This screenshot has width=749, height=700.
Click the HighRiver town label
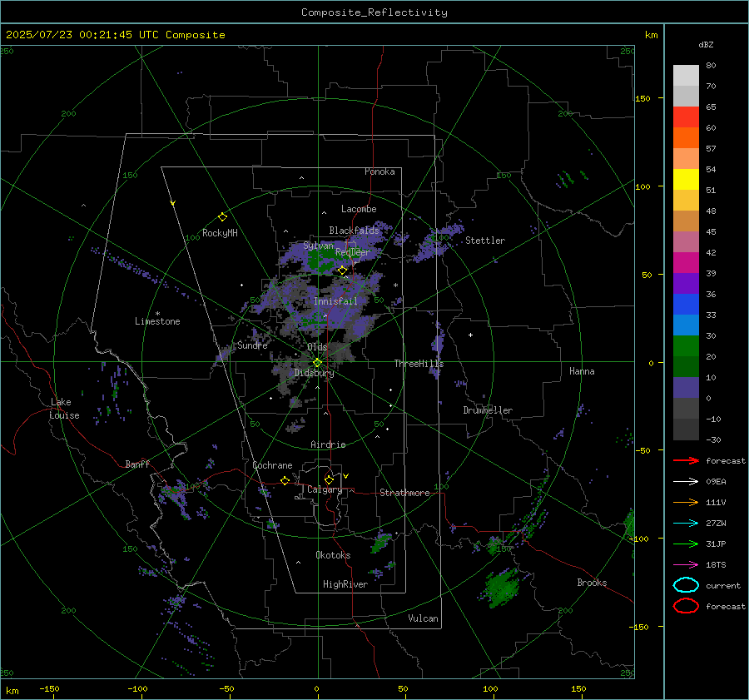pos(345,584)
